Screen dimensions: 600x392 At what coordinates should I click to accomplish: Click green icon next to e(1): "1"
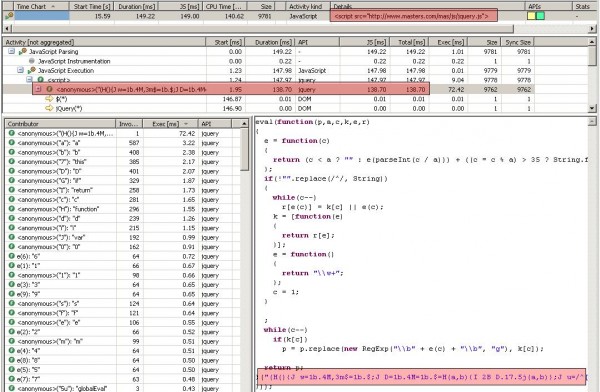[x=11, y=265]
